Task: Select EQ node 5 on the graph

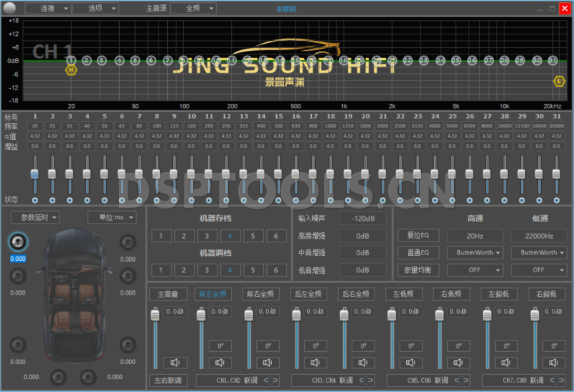Action: click(x=135, y=60)
